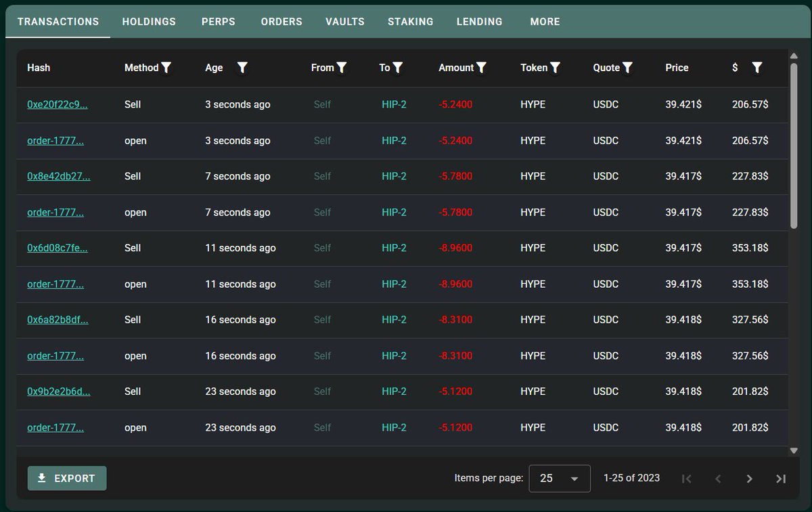Jump to the last page
Screen dimensions: 812x512
click(781, 479)
